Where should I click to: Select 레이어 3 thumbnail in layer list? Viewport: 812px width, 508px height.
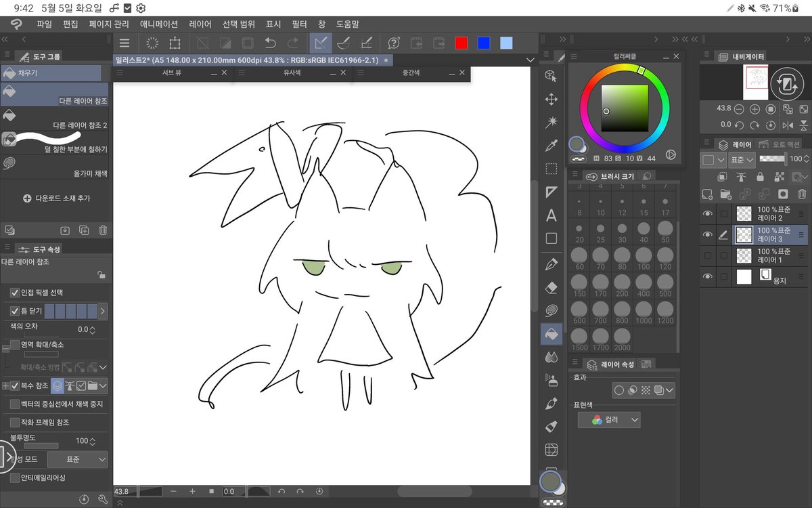coord(744,234)
